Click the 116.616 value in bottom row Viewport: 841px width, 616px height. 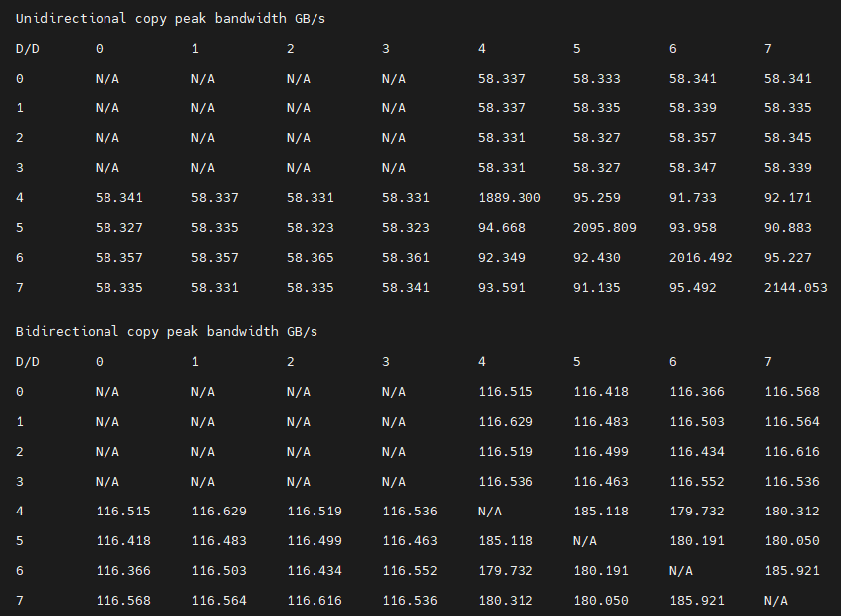pyautogui.click(x=315, y=601)
